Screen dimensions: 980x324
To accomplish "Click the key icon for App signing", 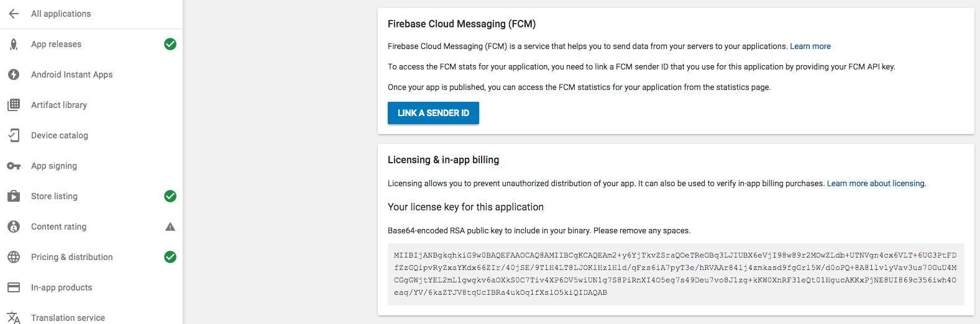I will [x=14, y=166].
